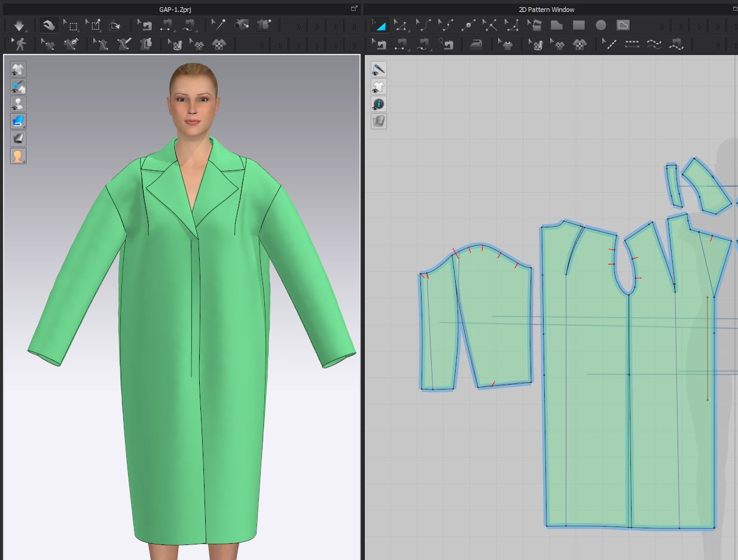Screen dimensions: 738x560
Task: Open the blue garment render style dropdown
Action: [x=18, y=121]
